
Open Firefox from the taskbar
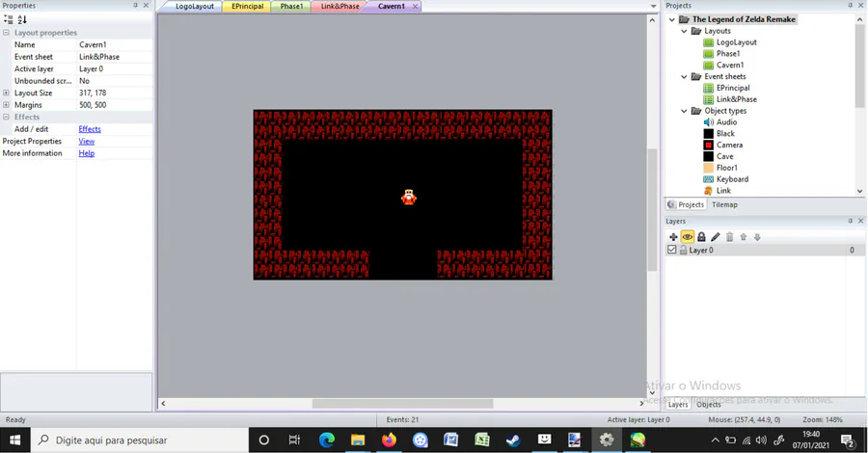pos(390,440)
